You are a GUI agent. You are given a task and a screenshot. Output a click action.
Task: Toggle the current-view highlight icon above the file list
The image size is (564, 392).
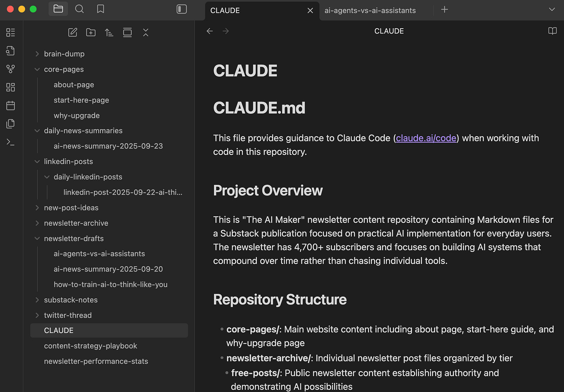tap(127, 33)
